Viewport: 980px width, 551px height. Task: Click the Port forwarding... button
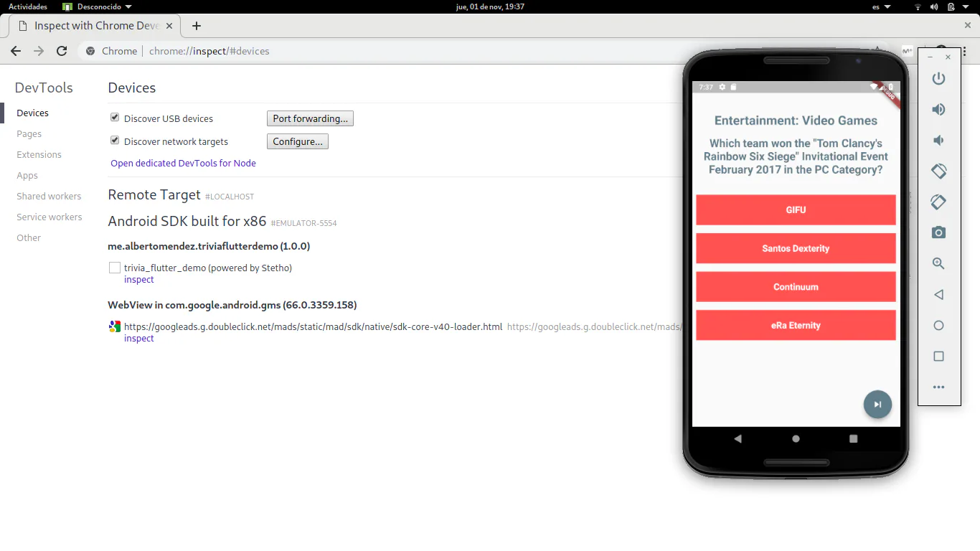click(310, 118)
